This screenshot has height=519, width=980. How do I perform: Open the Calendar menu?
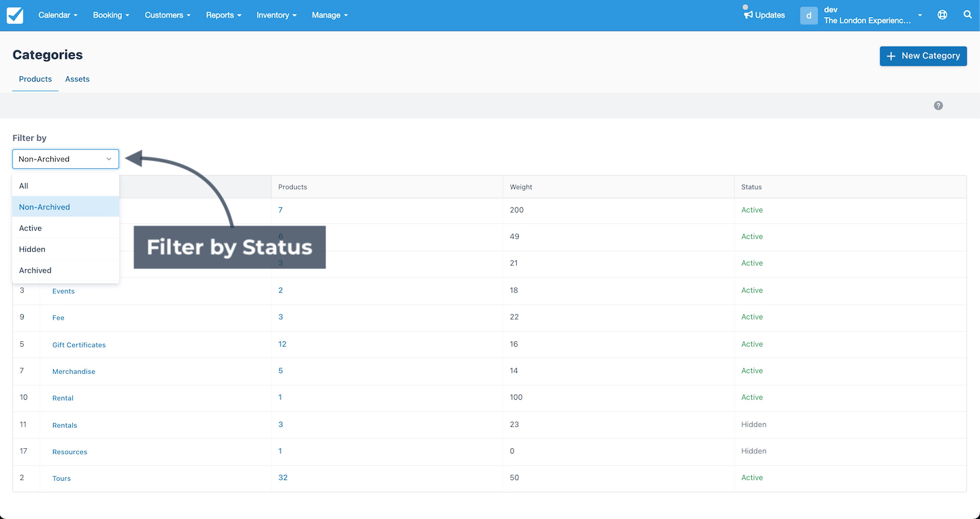click(58, 15)
